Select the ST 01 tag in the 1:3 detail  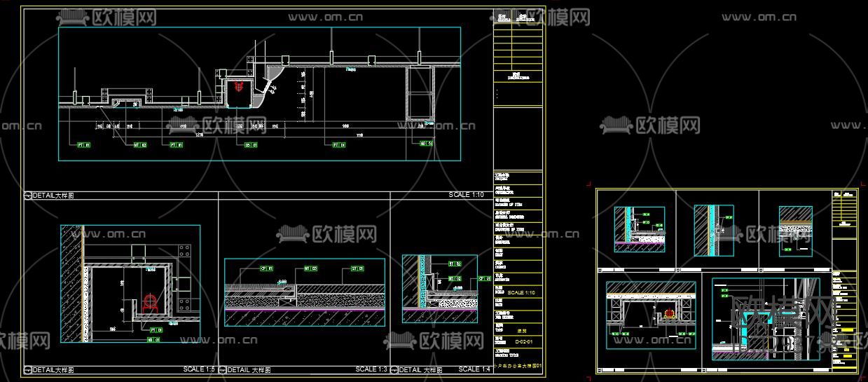[358, 268]
